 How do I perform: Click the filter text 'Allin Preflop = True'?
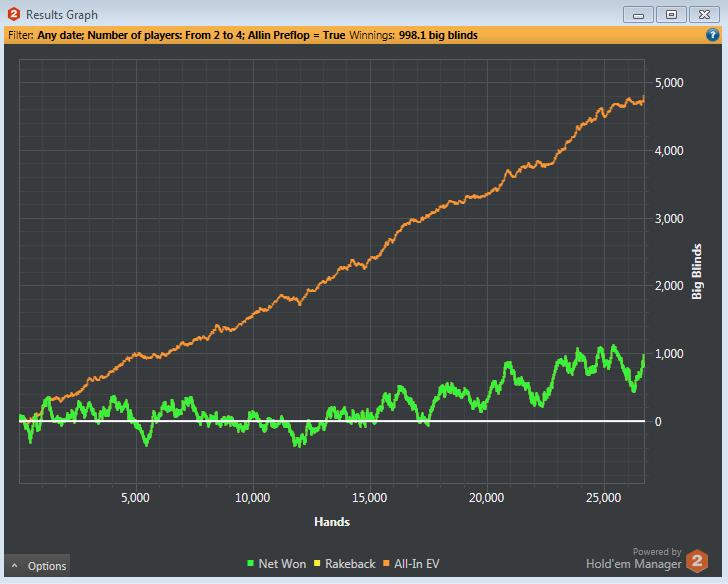pyautogui.click(x=296, y=35)
